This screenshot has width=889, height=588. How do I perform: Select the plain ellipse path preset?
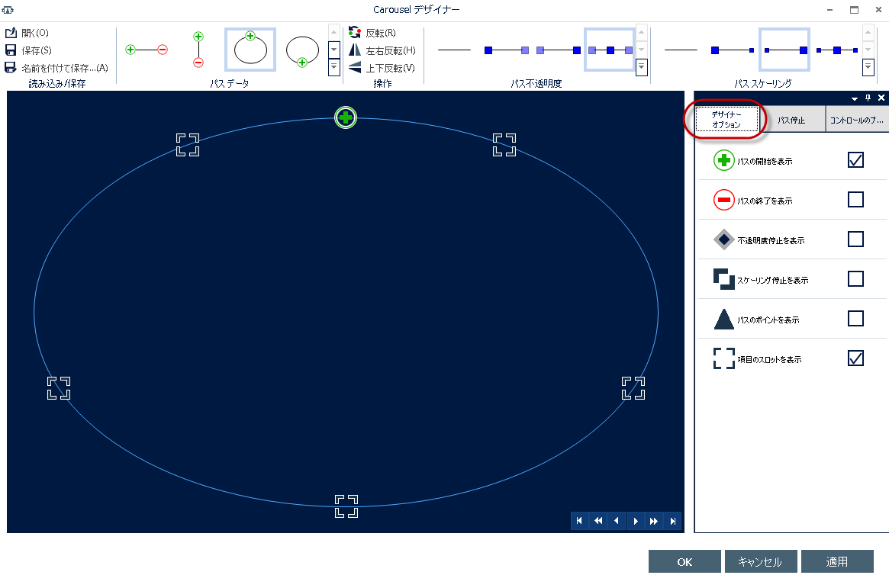point(302,49)
